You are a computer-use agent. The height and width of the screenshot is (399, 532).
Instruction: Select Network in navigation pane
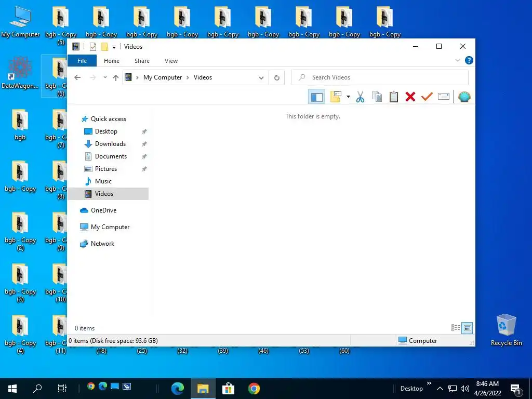tap(102, 244)
